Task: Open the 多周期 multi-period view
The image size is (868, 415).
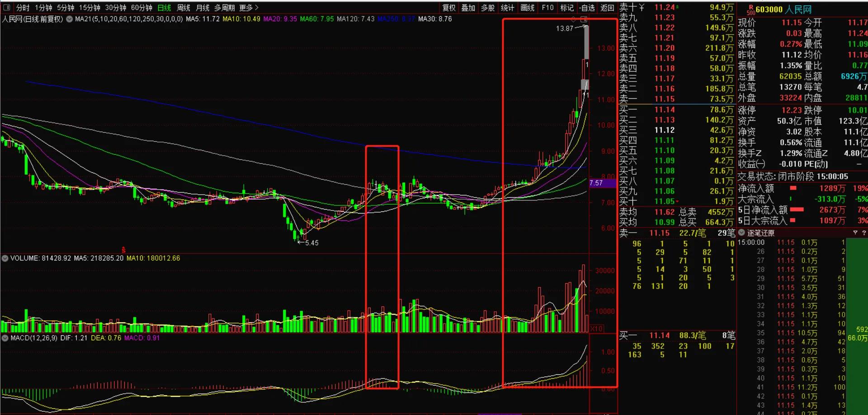Action: 224,8
